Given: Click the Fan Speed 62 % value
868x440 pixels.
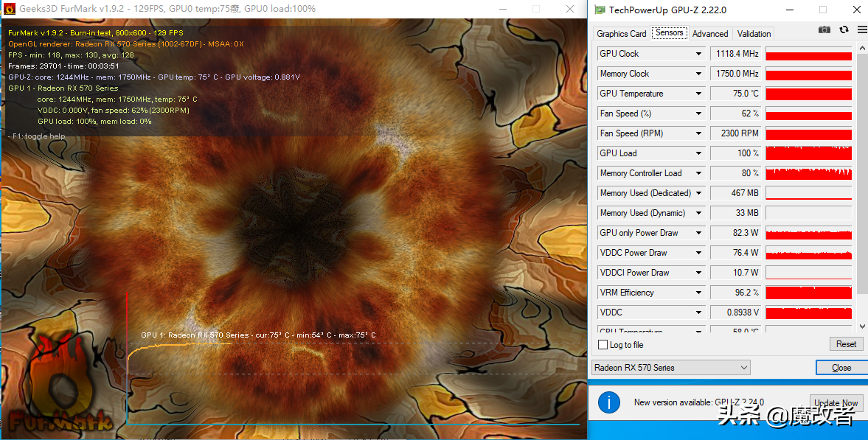Looking at the screenshot, I should click(x=736, y=114).
